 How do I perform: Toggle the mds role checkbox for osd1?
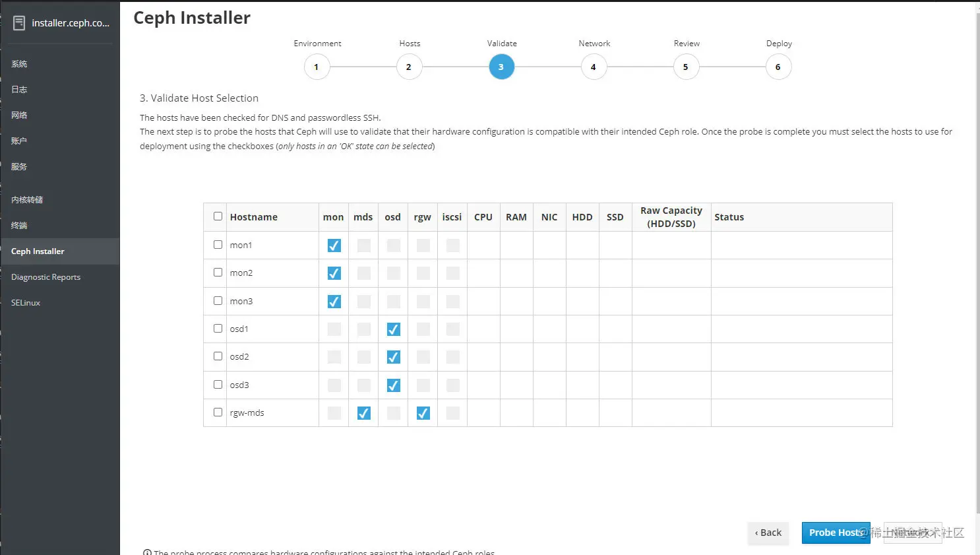364,329
